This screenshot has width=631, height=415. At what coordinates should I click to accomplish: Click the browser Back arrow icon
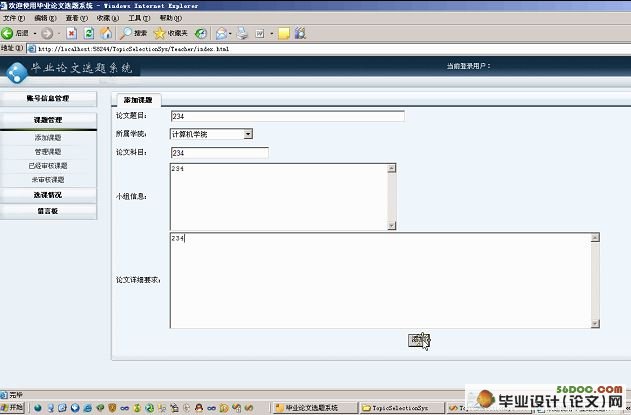click(8, 33)
